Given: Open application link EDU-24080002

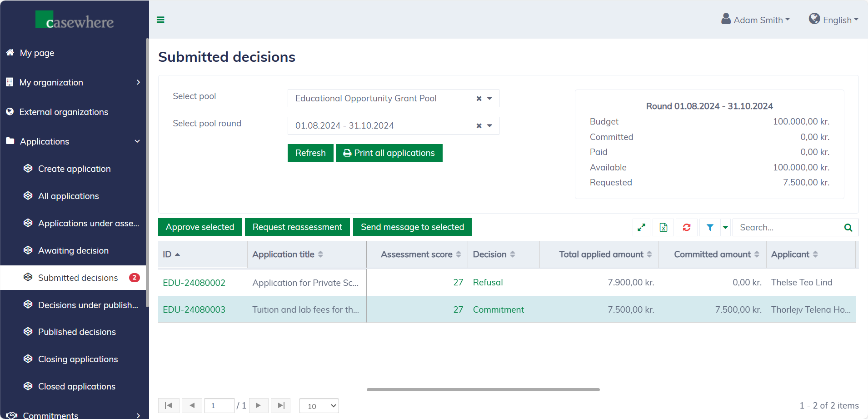Looking at the screenshot, I should (x=194, y=283).
